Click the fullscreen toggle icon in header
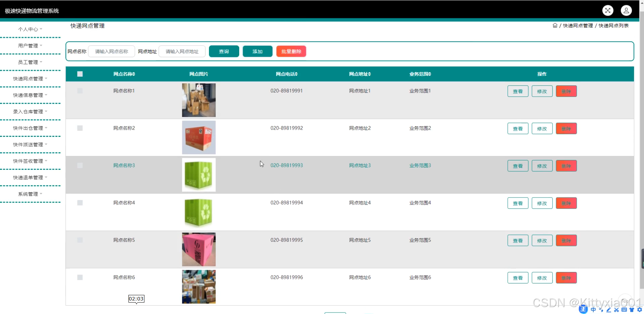 [x=608, y=10]
